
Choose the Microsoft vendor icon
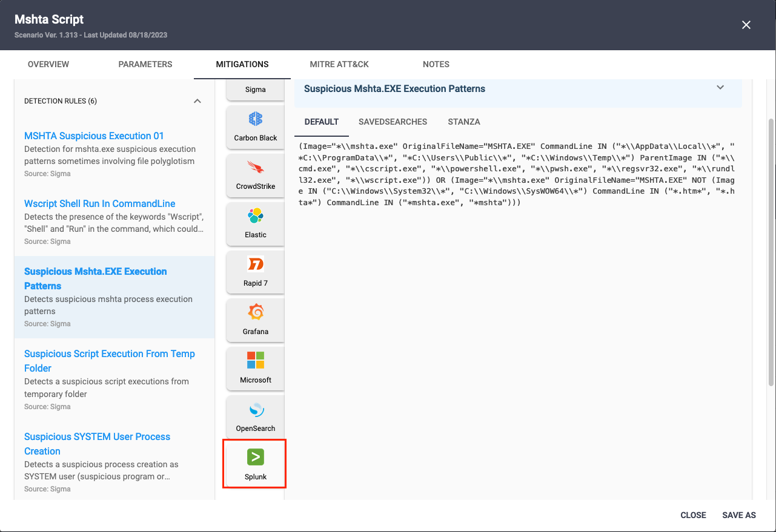[255, 361]
